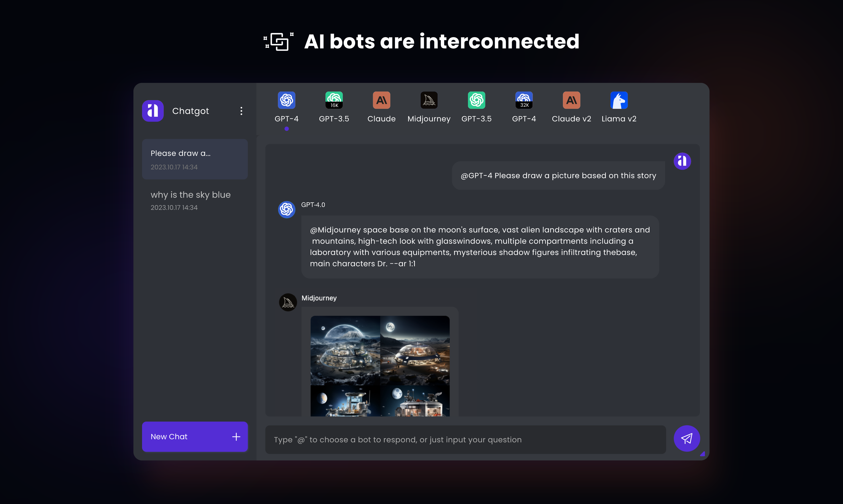Image resolution: width=843 pixels, height=504 pixels.
Task: Open the top-left Midjourney moon base image
Action: tap(345, 350)
